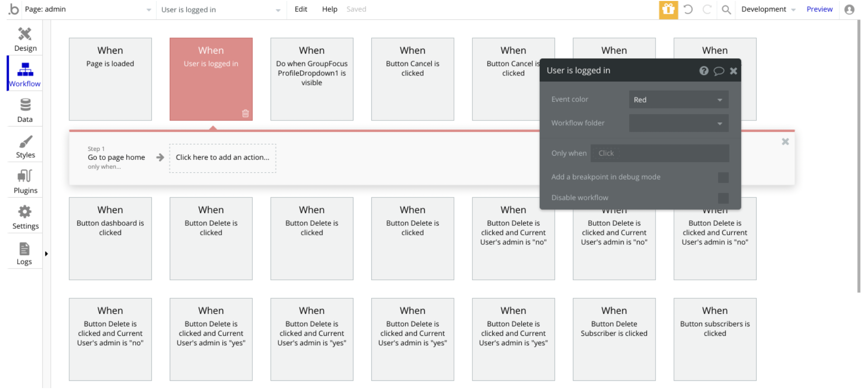Click the Preview link
The height and width of the screenshot is (389, 868).
[819, 9]
